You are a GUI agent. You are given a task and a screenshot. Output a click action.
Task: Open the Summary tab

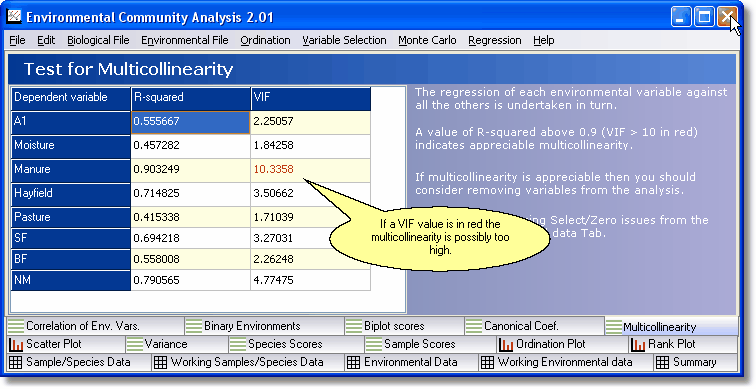coord(696,362)
